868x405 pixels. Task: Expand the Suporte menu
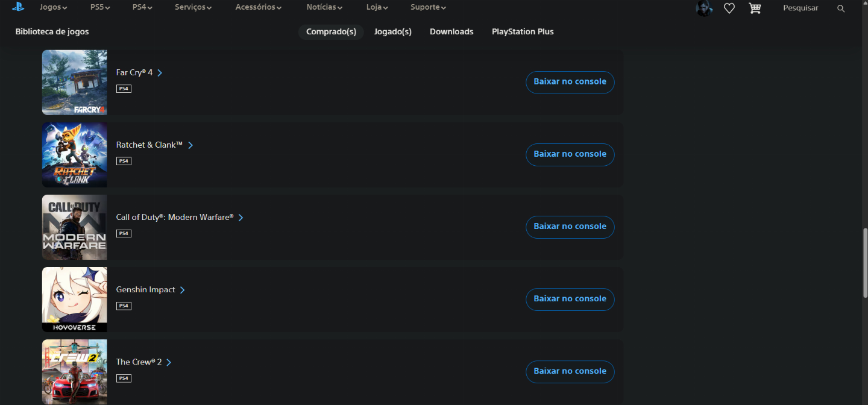429,7
